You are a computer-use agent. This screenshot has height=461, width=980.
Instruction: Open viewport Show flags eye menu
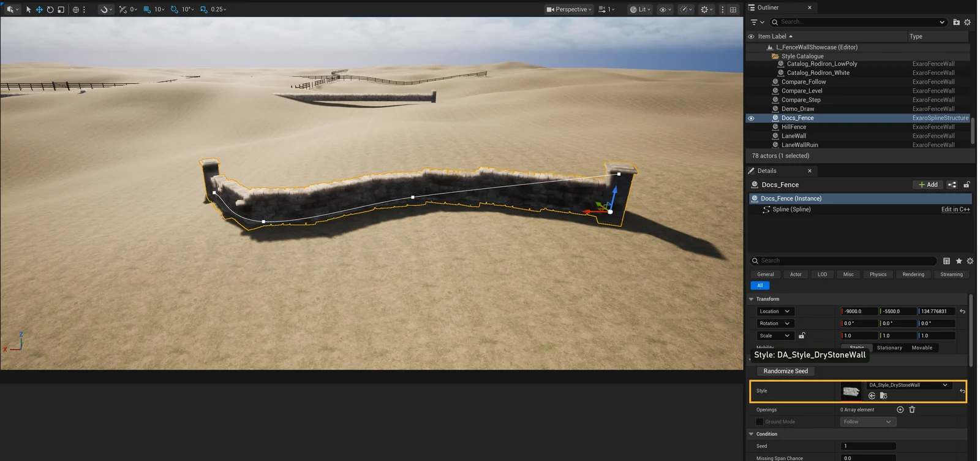(x=665, y=9)
